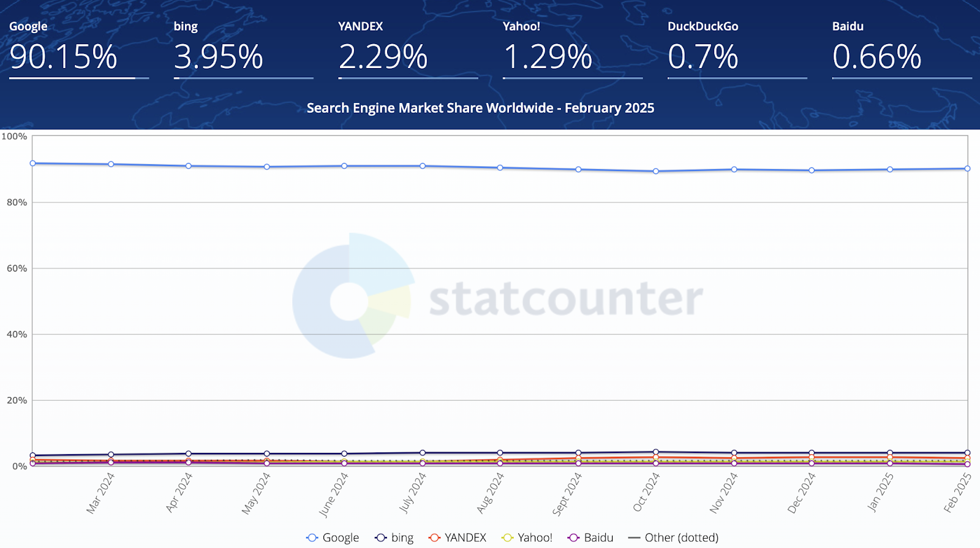Click the YANDEX 2.29% stat header
980x548 pixels.
click(408, 49)
